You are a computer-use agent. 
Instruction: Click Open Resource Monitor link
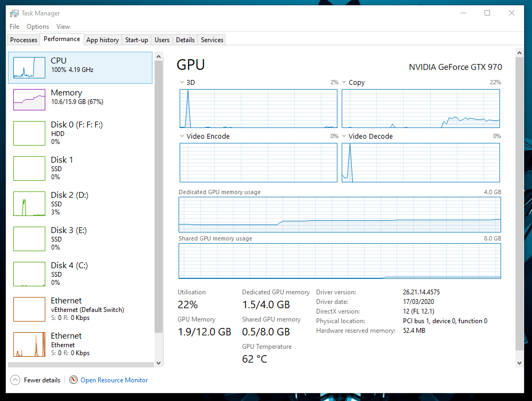(114, 380)
